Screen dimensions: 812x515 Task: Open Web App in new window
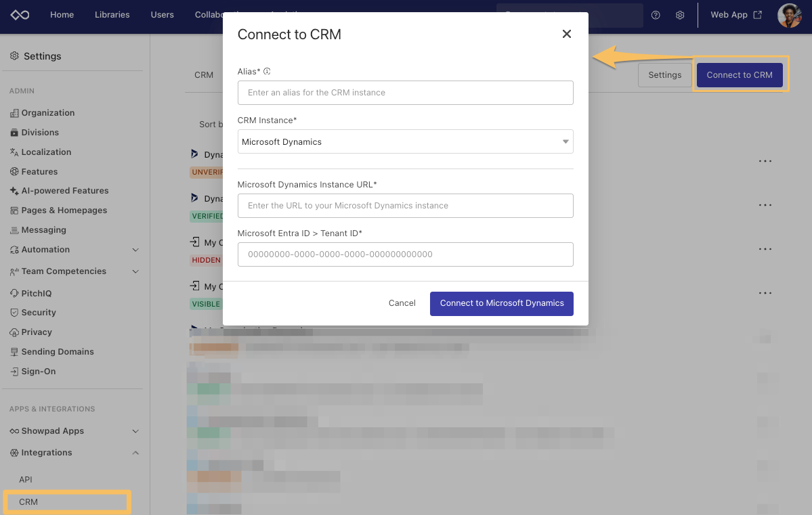[x=735, y=15]
